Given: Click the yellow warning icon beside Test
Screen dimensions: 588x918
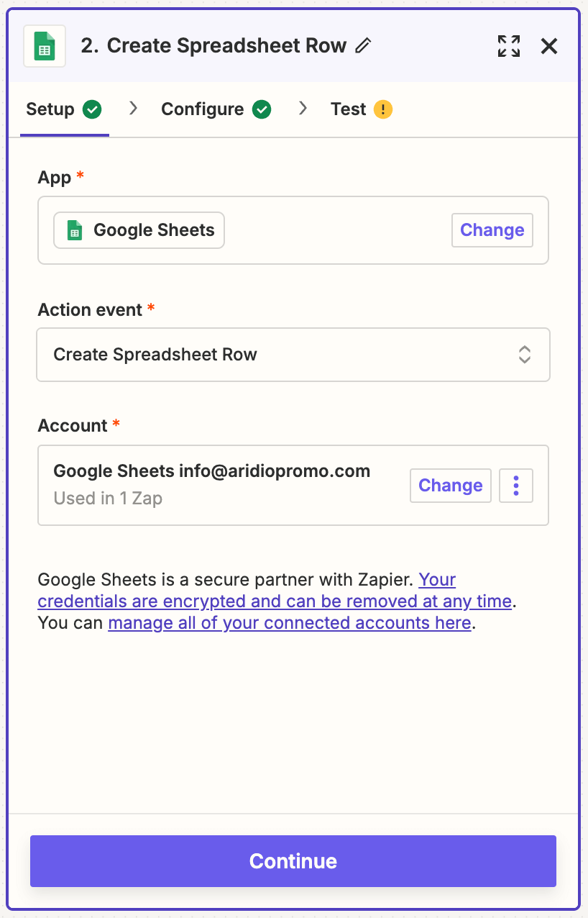Looking at the screenshot, I should tap(383, 109).
